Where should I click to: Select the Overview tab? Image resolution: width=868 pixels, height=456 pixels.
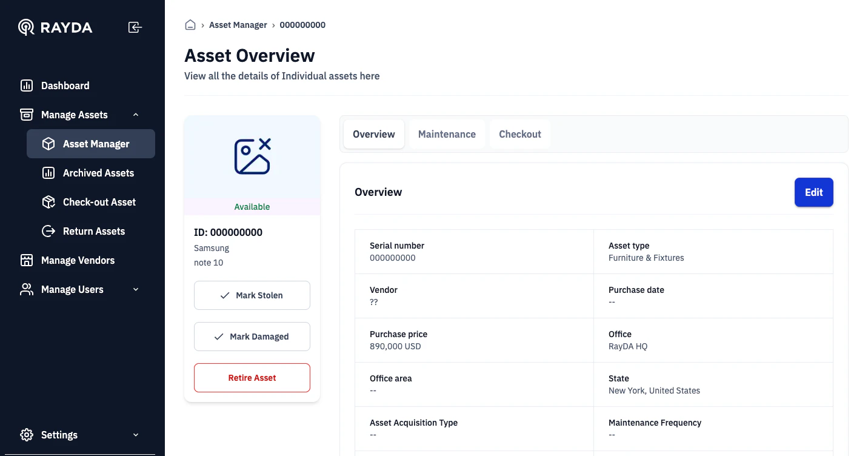click(x=374, y=134)
